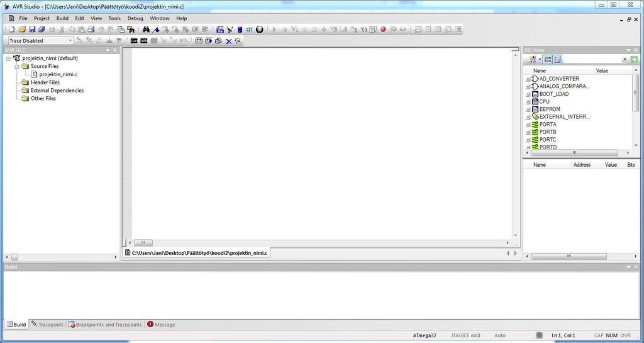Clean the project with the blue X icon
The image size is (644, 343).
click(229, 41)
